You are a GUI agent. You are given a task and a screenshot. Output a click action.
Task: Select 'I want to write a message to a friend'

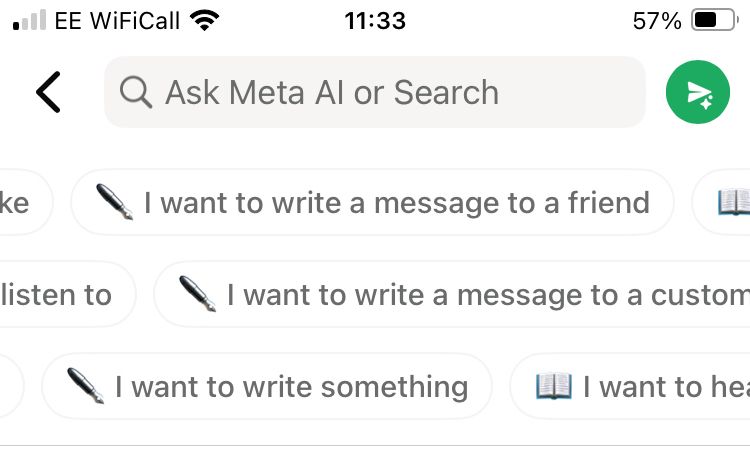click(372, 202)
